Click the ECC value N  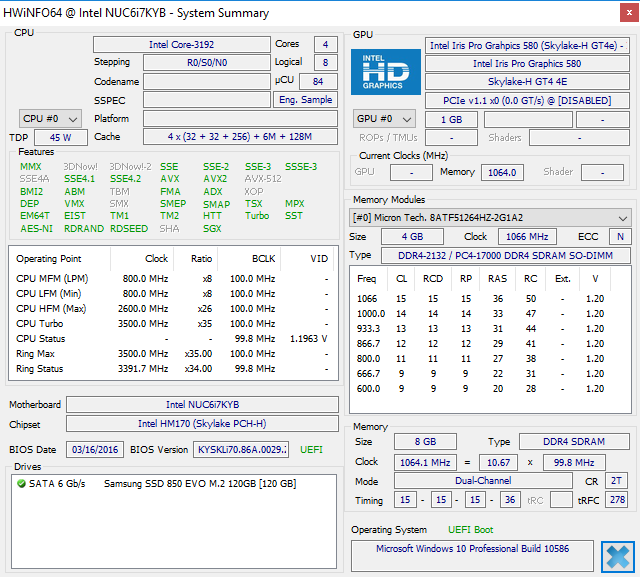pos(620,237)
